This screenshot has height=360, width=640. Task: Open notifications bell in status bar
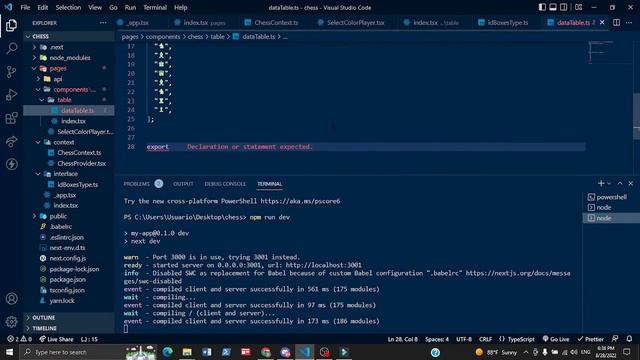tap(629, 339)
